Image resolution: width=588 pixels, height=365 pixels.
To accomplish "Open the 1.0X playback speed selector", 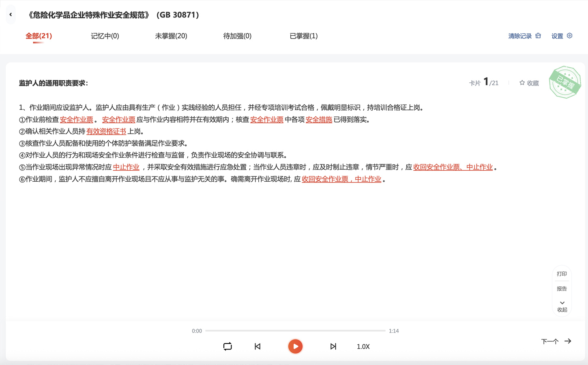I will [x=363, y=347].
